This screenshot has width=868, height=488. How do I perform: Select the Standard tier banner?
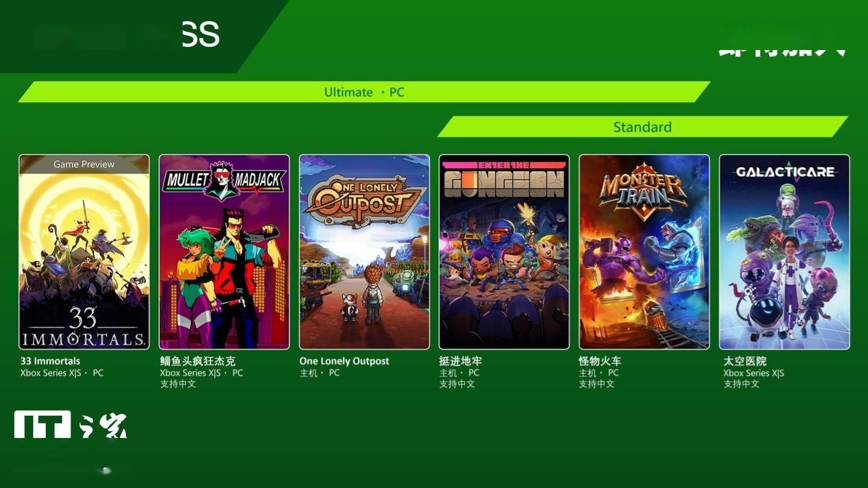(643, 127)
